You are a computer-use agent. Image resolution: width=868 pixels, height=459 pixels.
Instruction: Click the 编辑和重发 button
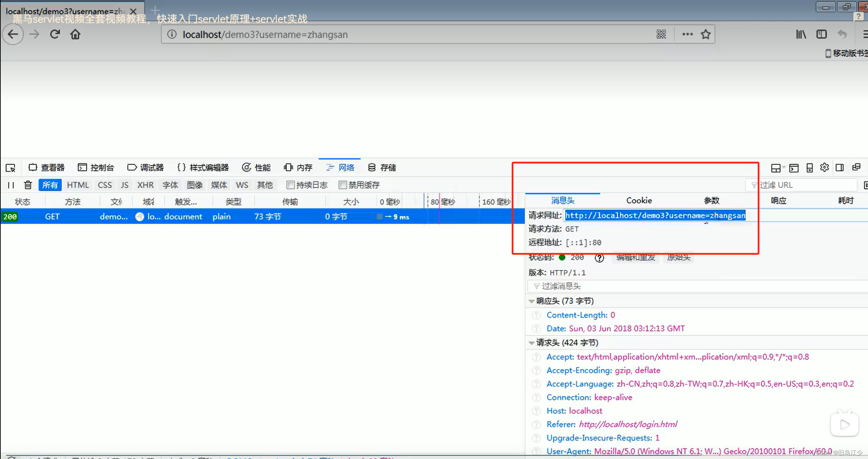pyautogui.click(x=635, y=258)
